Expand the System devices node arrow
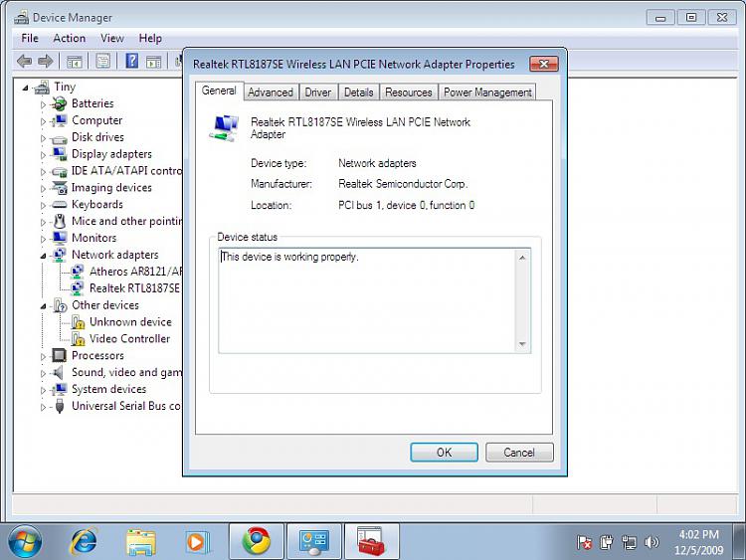The image size is (746, 560). pyautogui.click(x=44, y=390)
